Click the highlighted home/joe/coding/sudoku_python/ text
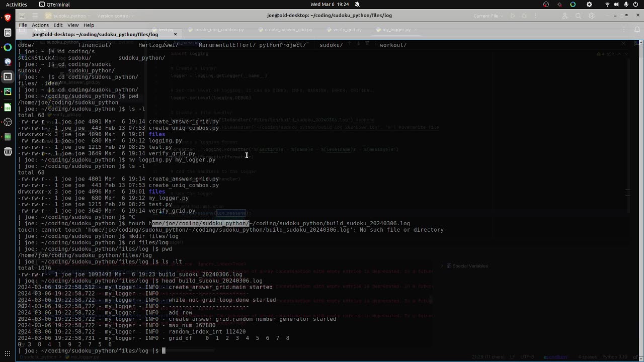This screenshot has width=644, height=362. (x=200, y=223)
